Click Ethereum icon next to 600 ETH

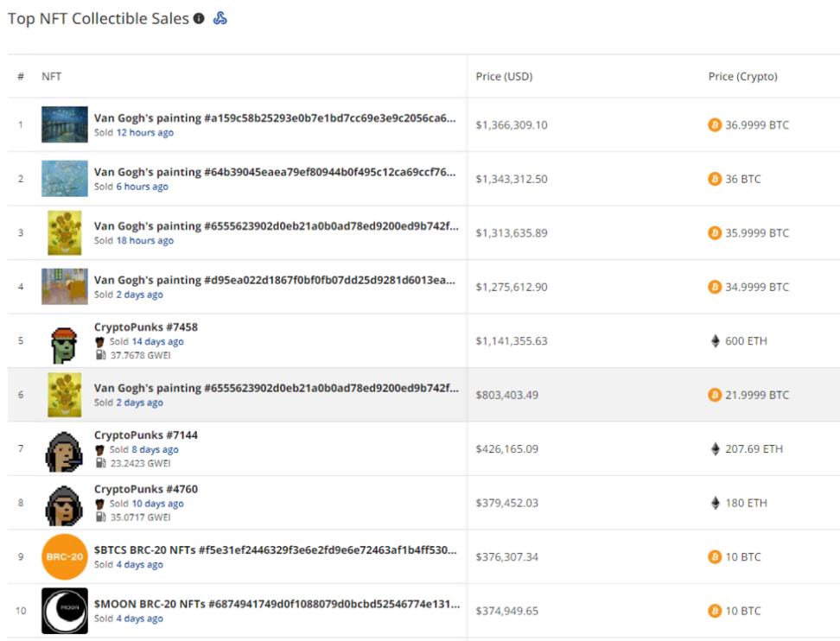[x=715, y=341]
